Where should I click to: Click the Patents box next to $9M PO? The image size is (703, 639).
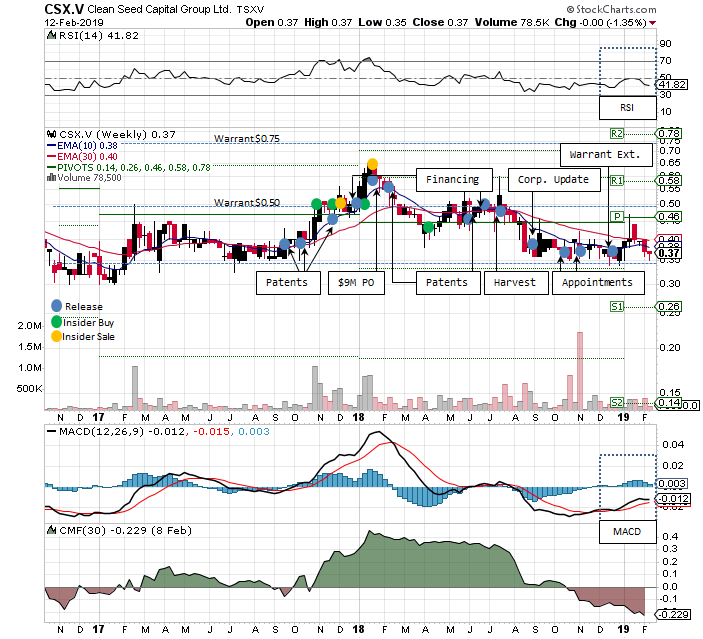point(288,283)
